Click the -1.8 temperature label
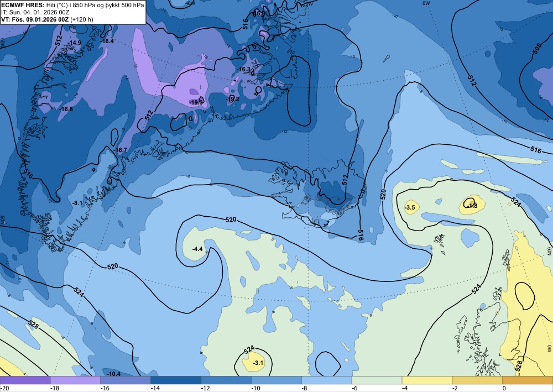Viewport: 553px width, 392px height. point(472,206)
